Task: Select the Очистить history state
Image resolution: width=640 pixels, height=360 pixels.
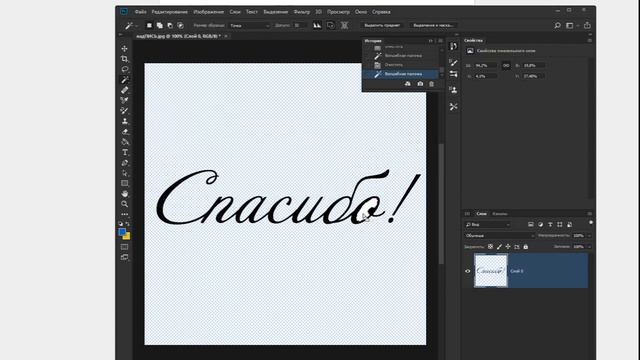Action: tap(400, 64)
